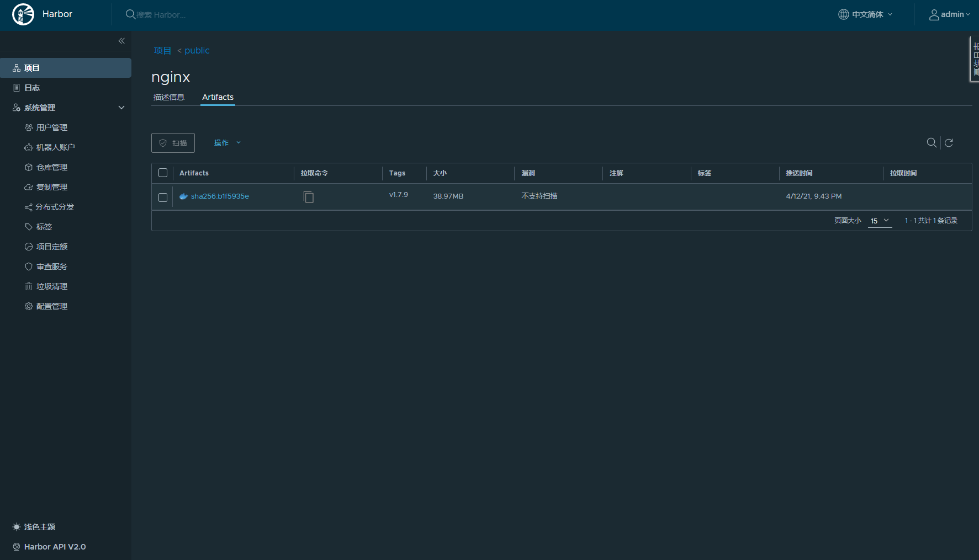This screenshot has width=979, height=560.
Task: Open the 操作 actions dropdown
Action: pyautogui.click(x=227, y=143)
